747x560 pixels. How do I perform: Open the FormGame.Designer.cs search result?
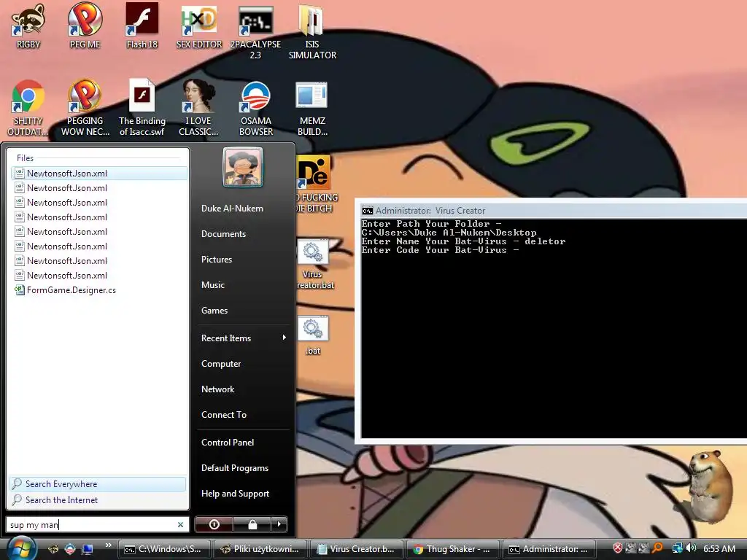point(98,290)
